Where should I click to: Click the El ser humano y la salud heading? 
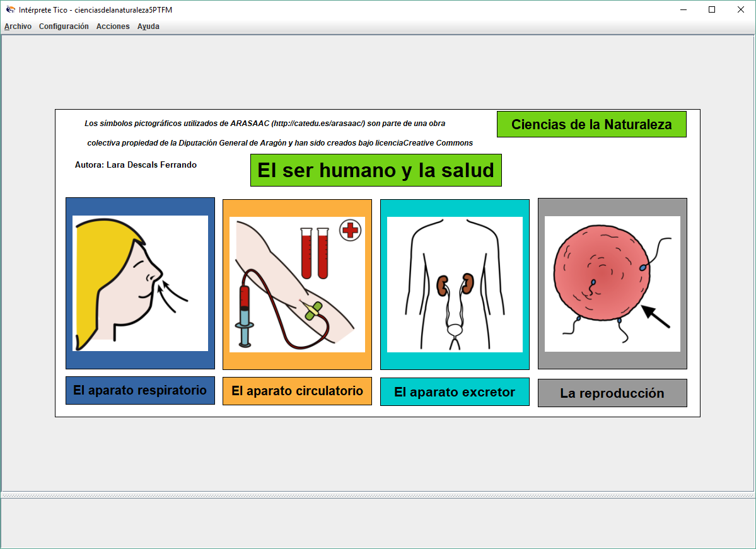tap(376, 170)
